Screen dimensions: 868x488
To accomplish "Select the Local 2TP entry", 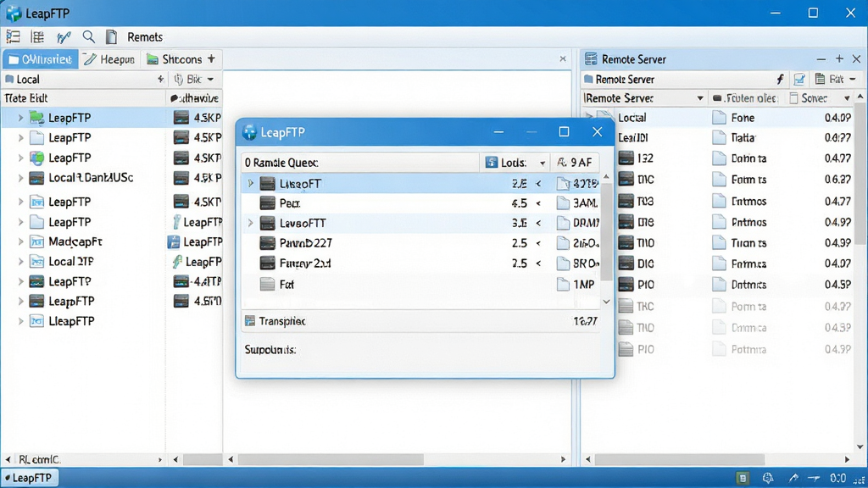I will click(71, 261).
